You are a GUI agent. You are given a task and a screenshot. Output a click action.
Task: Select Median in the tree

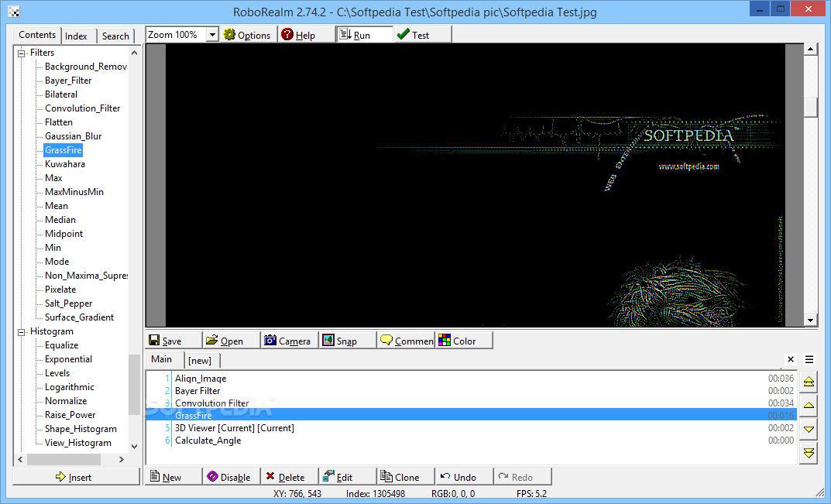point(60,219)
